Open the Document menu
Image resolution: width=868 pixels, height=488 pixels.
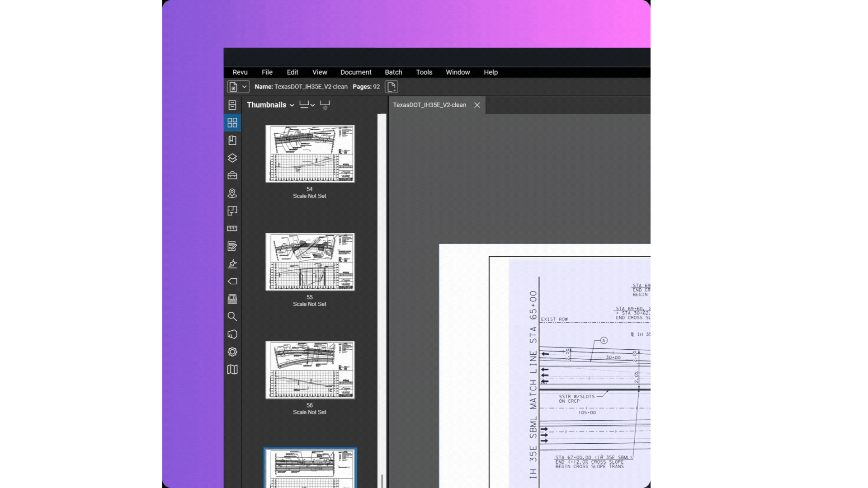pos(356,72)
